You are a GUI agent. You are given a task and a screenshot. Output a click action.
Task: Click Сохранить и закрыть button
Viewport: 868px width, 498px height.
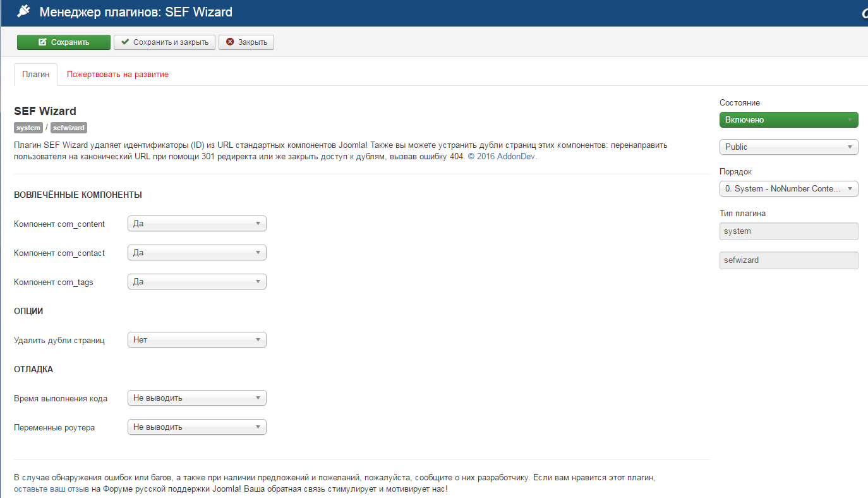(164, 42)
